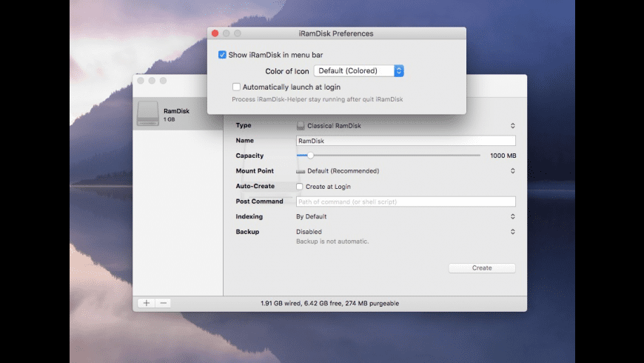Click the Auto-Create label
Image resolution: width=644 pixels, height=363 pixels.
(255, 186)
